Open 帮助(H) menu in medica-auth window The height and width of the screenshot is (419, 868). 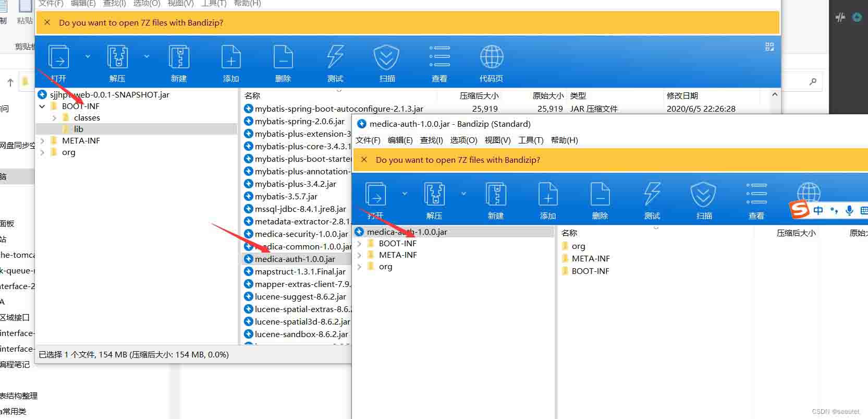tap(565, 140)
